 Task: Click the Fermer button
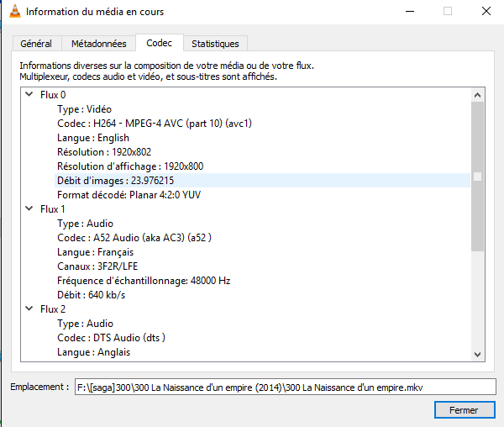pyautogui.click(x=465, y=410)
